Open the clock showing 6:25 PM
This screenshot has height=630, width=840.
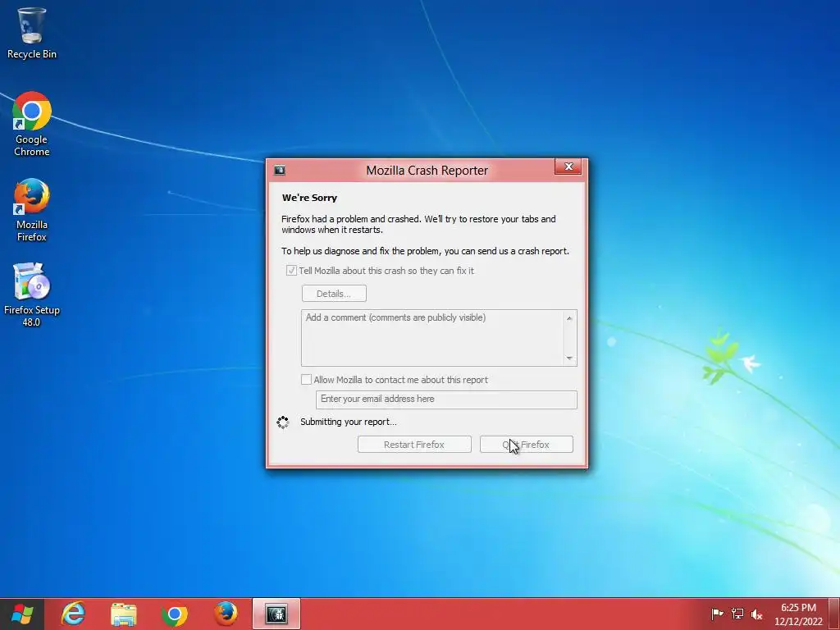click(x=798, y=614)
